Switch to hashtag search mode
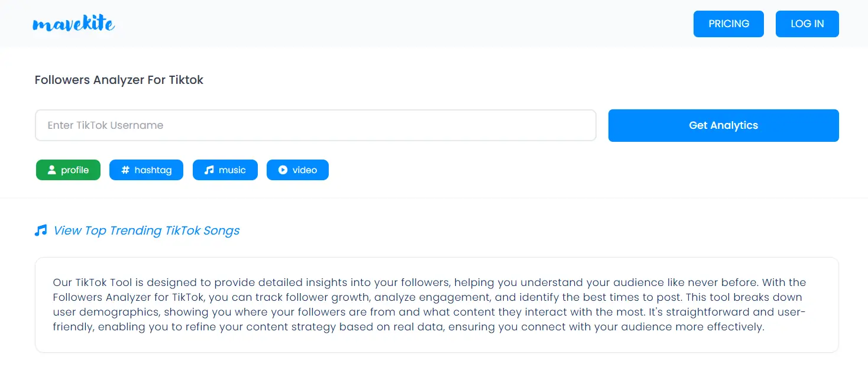Screen dimensions: 868x377 (x=146, y=170)
